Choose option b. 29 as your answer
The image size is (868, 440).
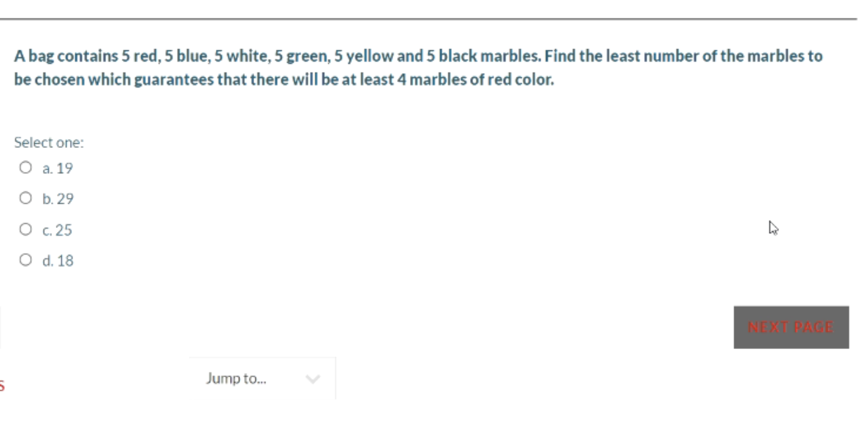25,198
